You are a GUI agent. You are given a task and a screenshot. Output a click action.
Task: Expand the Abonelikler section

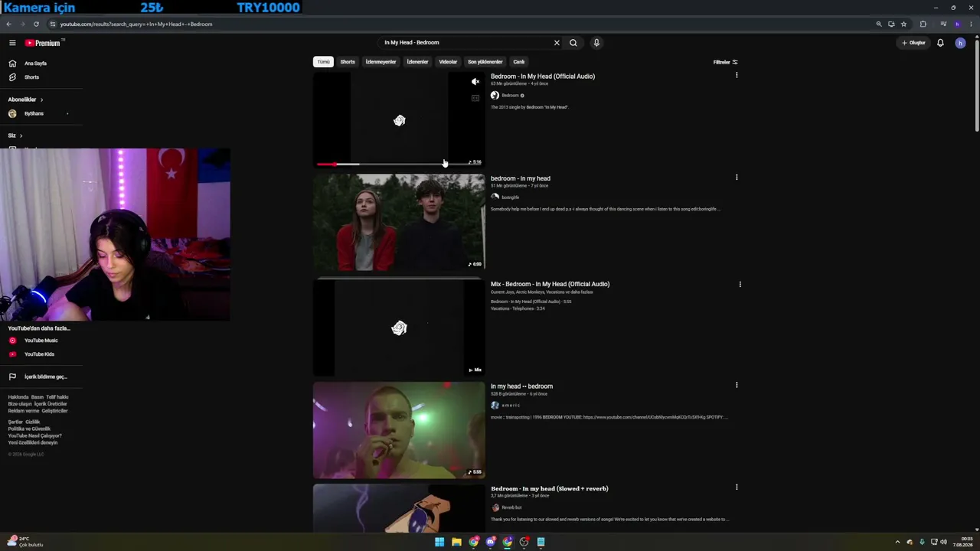pyautogui.click(x=25, y=99)
